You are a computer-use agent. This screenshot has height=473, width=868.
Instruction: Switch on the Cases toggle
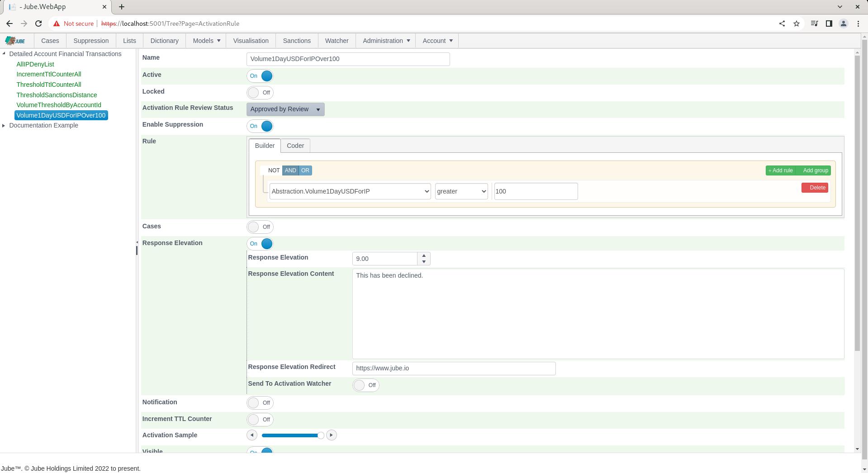pyautogui.click(x=260, y=227)
